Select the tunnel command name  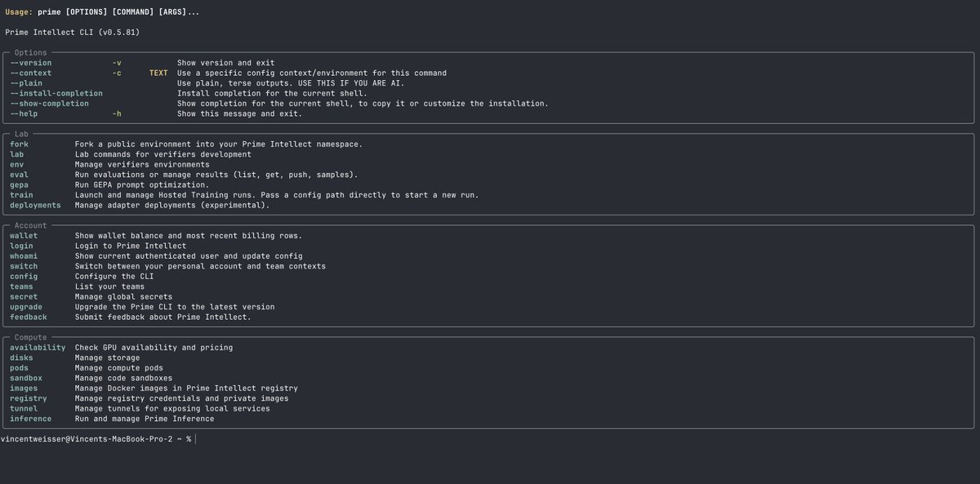click(24, 408)
